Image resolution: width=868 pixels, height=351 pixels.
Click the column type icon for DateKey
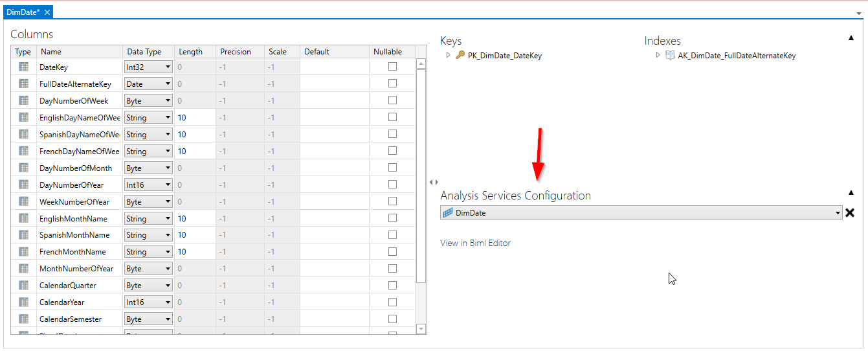[23, 67]
